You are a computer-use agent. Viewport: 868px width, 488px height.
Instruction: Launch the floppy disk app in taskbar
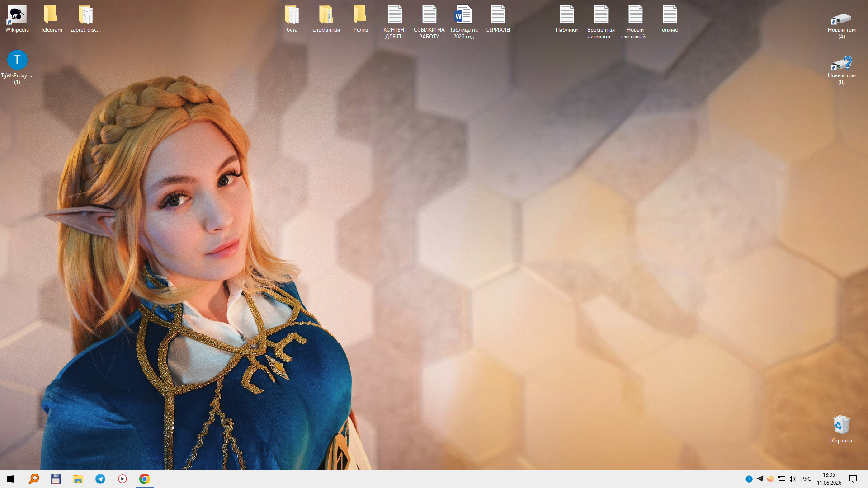tap(56, 479)
